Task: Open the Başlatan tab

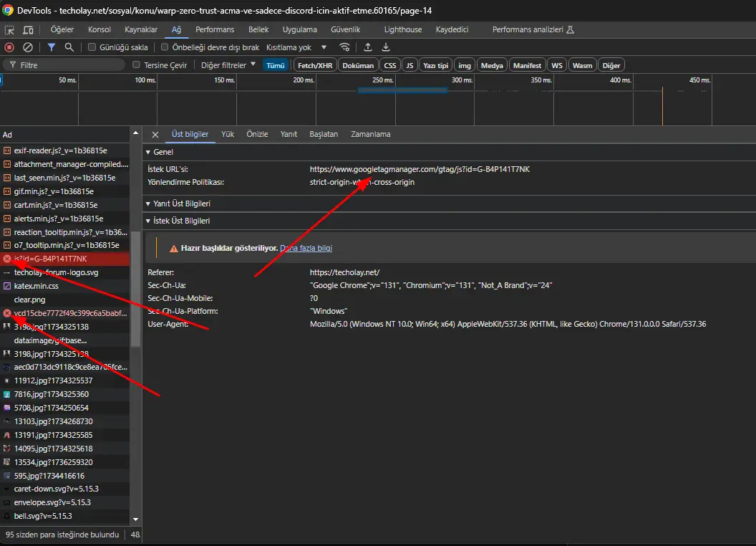Action: coord(324,134)
